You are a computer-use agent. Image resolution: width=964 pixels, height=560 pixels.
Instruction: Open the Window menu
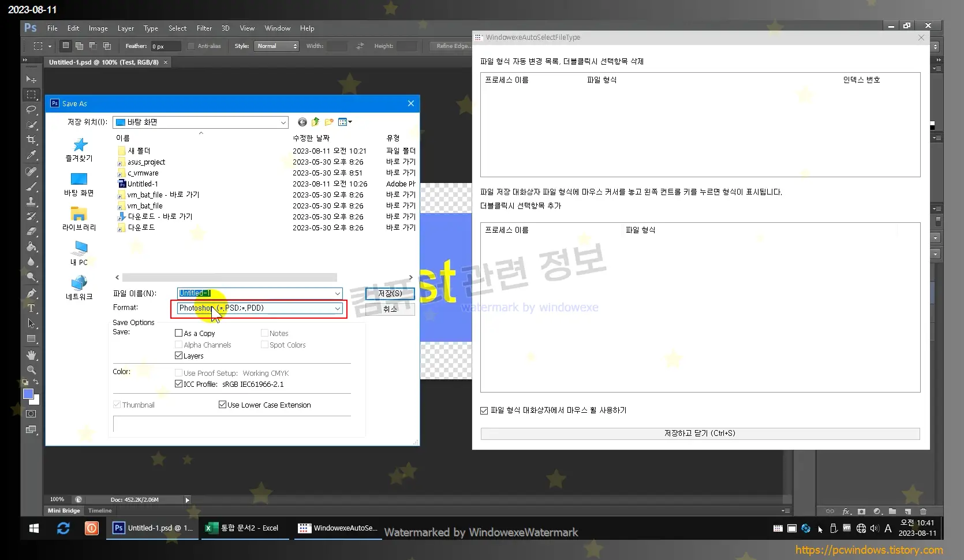pyautogui.click(x=277, y=28)
